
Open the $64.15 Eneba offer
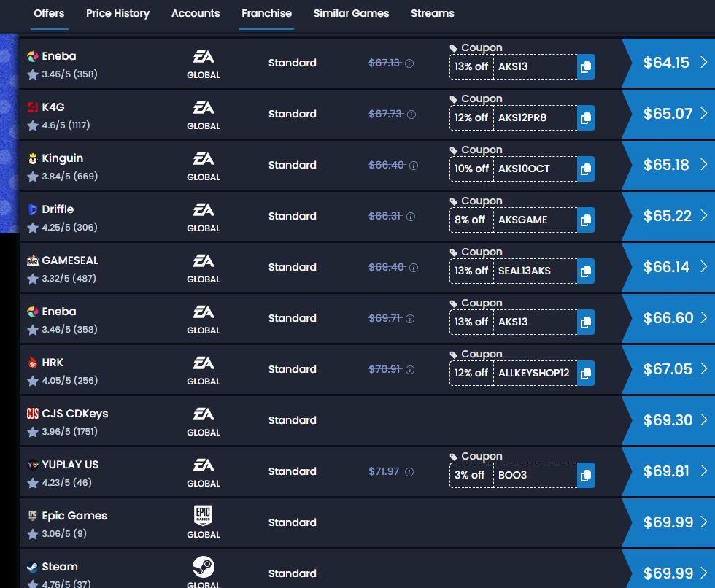click(669, 63)
